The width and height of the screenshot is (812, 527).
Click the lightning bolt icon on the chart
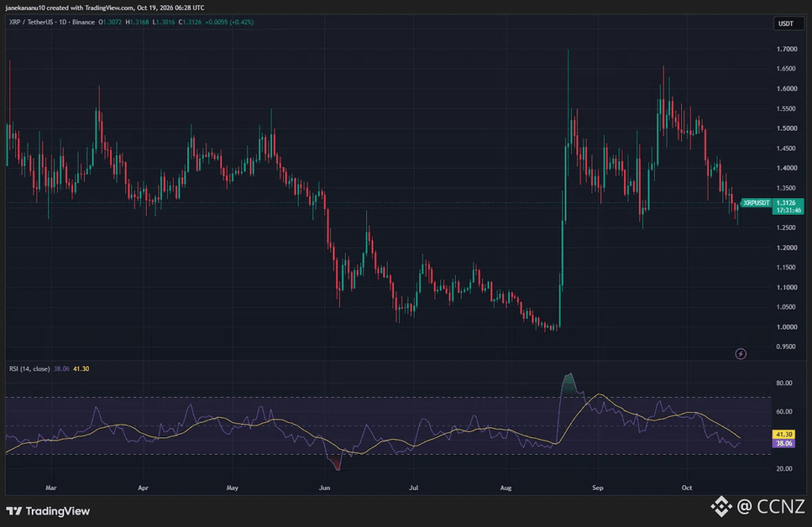point(741,353)
